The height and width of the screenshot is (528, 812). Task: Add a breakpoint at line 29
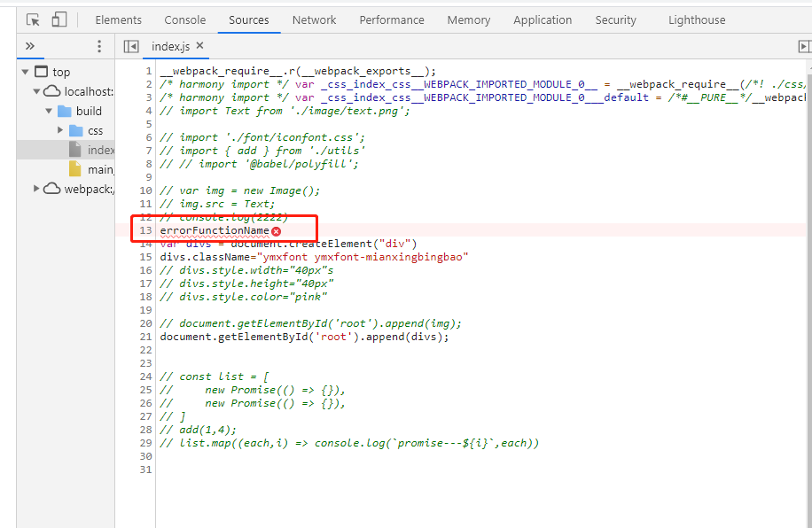pos(144,442)
